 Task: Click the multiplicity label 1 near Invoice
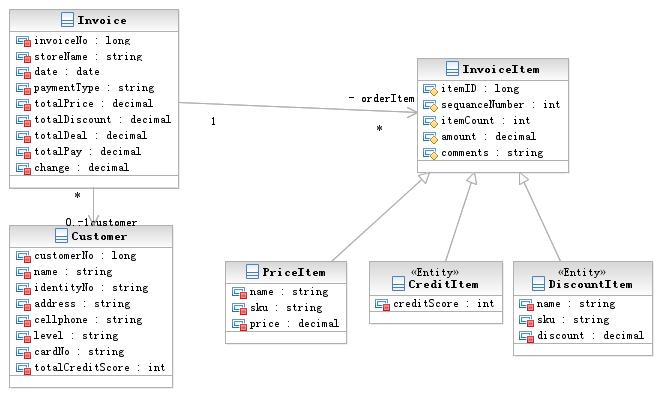(x=213, y=122)
